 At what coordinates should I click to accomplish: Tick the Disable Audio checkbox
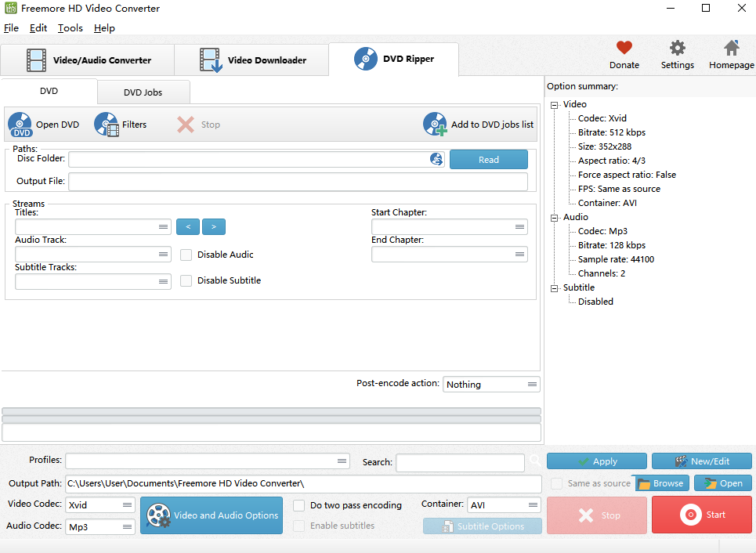pyautogui.click(x=186, y=255)
